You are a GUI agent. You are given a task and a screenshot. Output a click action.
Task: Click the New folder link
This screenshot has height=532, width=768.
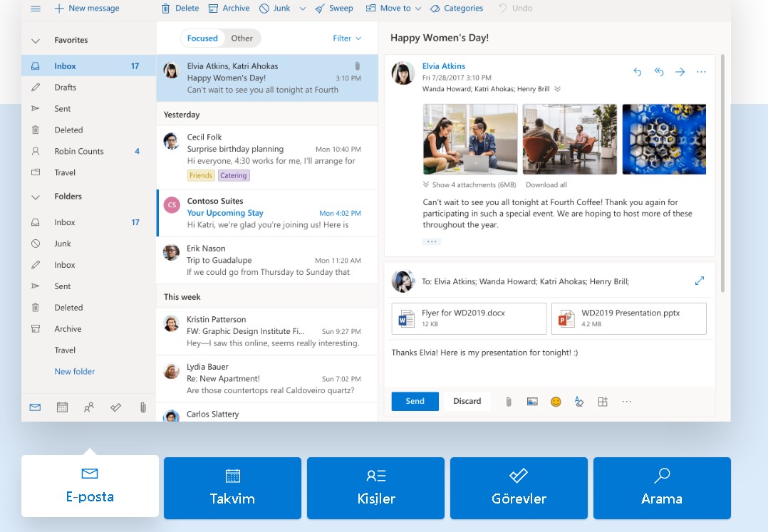[x=75, y=372]
